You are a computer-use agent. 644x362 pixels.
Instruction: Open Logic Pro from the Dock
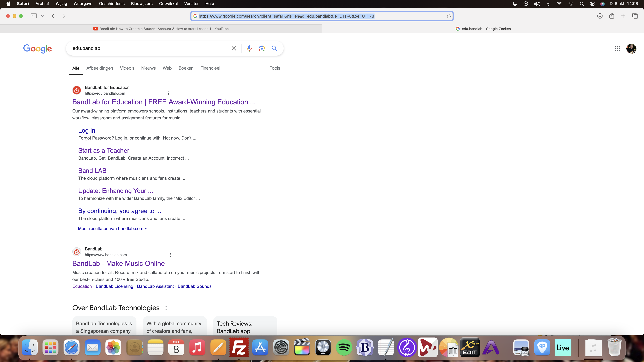323,347
